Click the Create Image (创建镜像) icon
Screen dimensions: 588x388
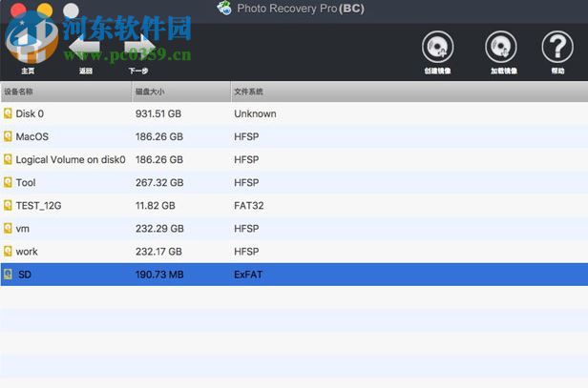(437, 48)
